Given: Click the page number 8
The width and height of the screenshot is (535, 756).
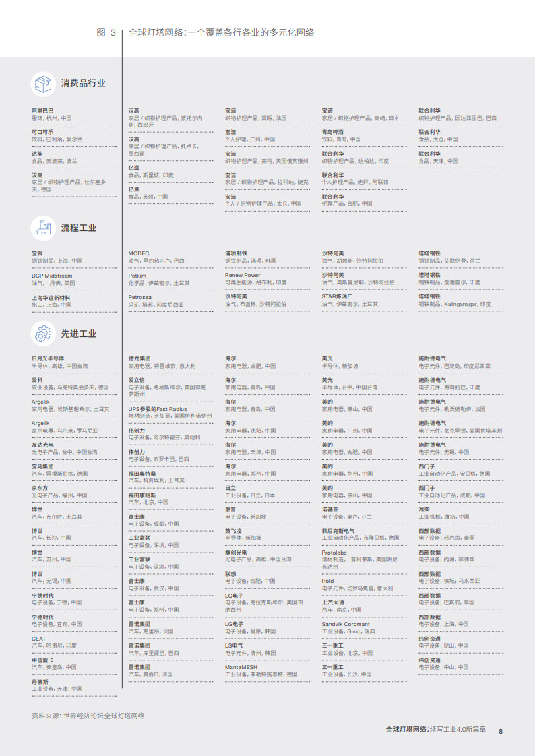Looking at the screenshot, I should (500, 731).
